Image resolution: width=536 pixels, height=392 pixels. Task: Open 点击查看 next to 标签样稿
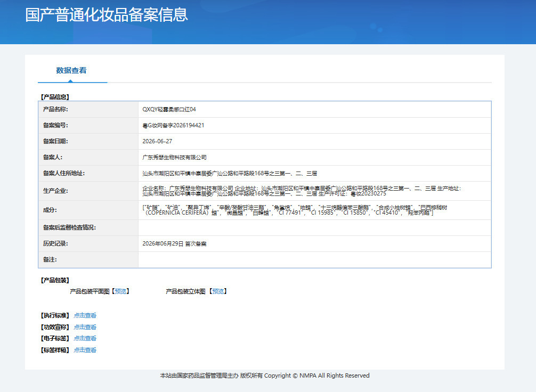click(85, 350)
